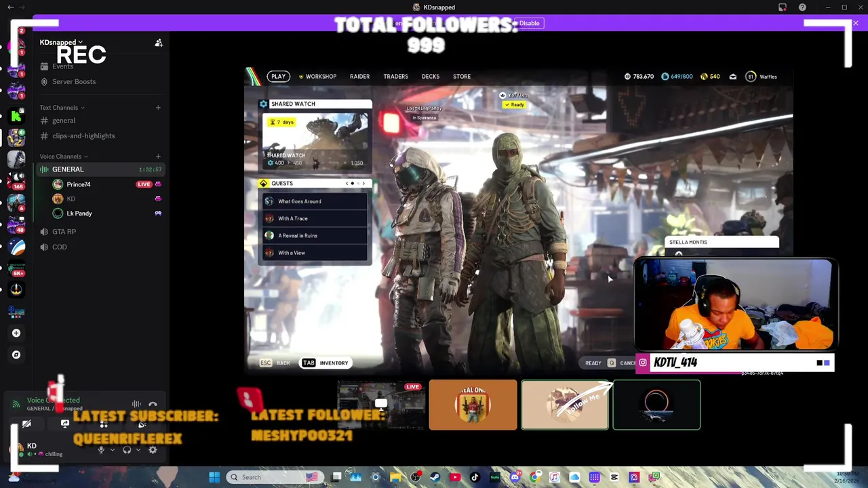
Task: Open headphone output options chevron
Action: click(x=138, y=450)
